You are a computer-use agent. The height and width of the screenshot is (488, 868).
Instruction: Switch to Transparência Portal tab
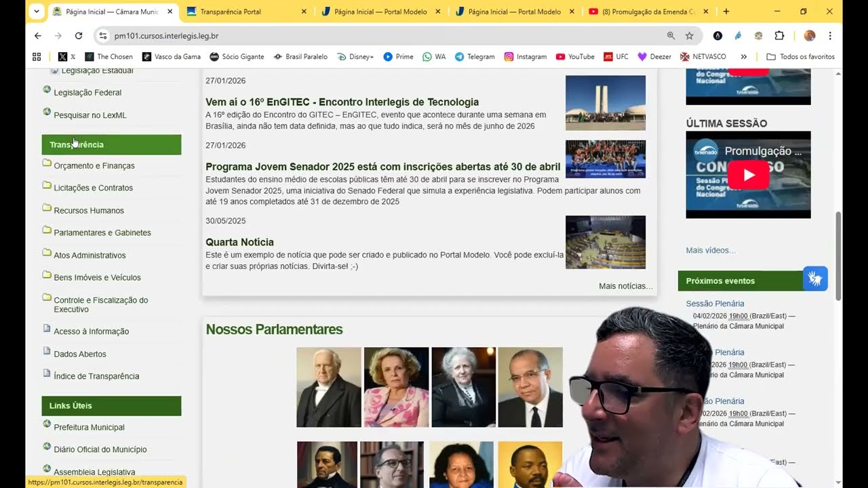tap(247, 12)
